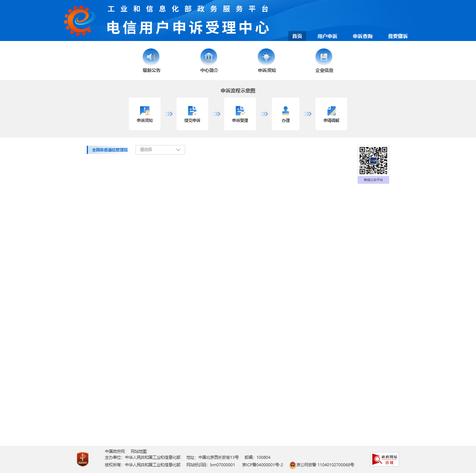This screenshot has width=476, height=473.
Task: Open the 企业信息 book icon
Action: [324, 57]
